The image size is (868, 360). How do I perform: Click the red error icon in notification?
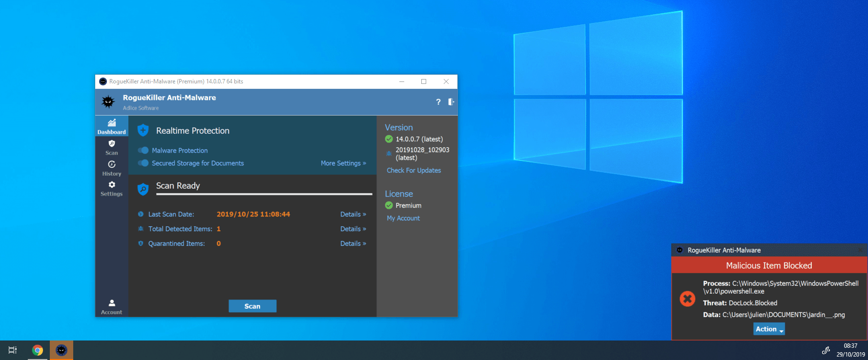687,299
